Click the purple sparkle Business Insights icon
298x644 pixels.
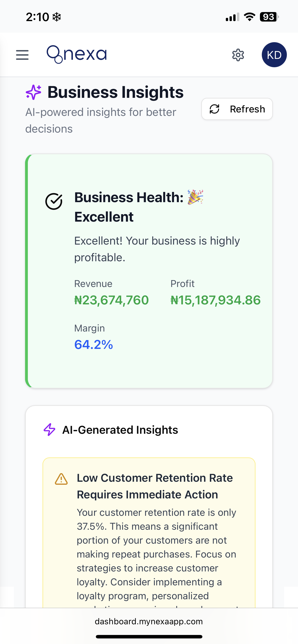pyautogui.click(x=33, y=92)
